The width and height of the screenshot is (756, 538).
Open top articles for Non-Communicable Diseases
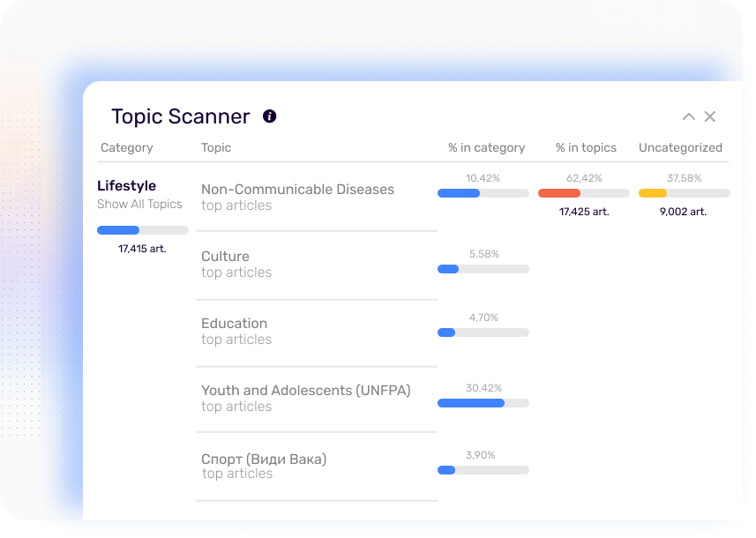[x=236, y=205]
